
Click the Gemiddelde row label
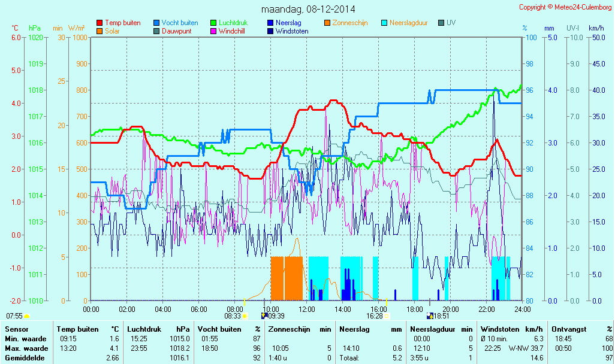pos(23,358)
